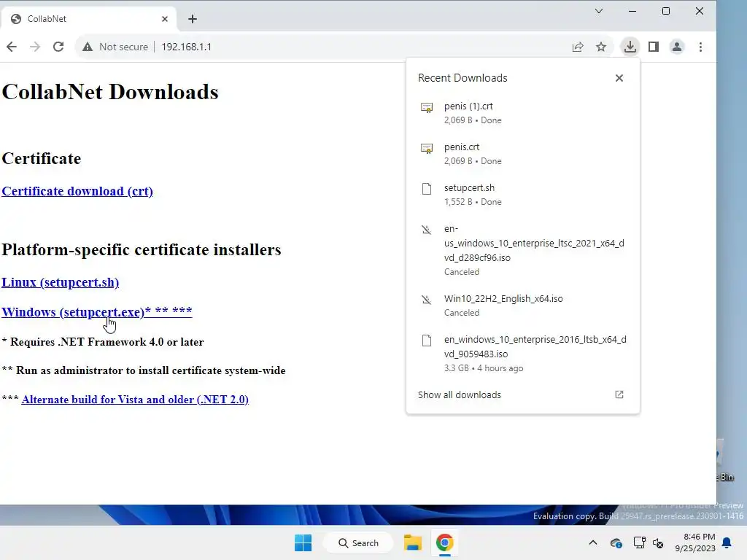Image resolution: width=747 pixels, height=560 pixels.
Task: Open the Windows Start menu
Action: 303,542
